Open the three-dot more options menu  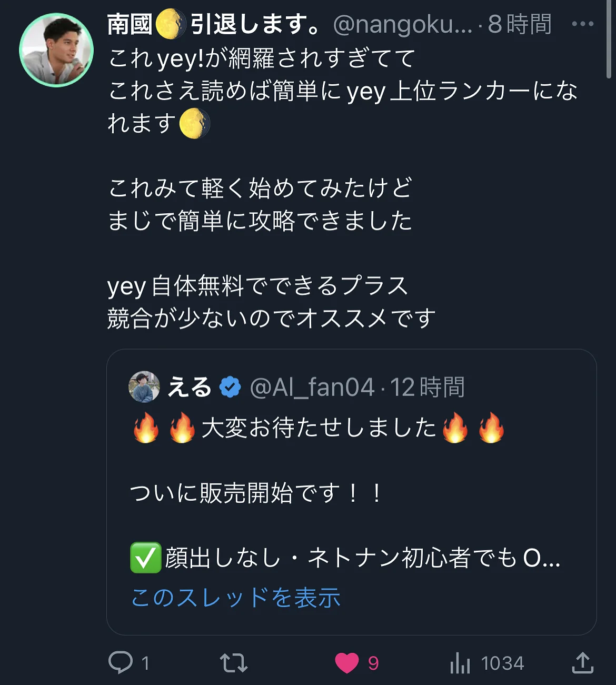(x=582, y=24)
